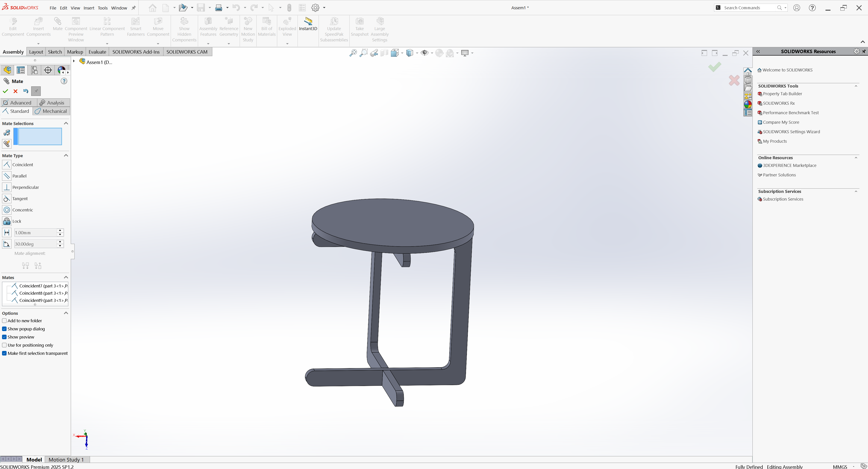The width and height of the screenshot is (868, 469).
Task: Select the Concentric mate type icon
Action: point(7,210)
